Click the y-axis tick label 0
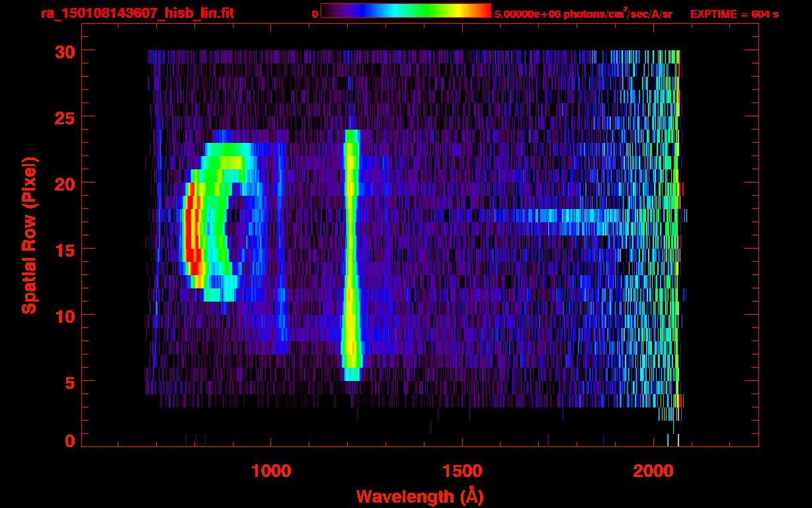 point(69,441)
